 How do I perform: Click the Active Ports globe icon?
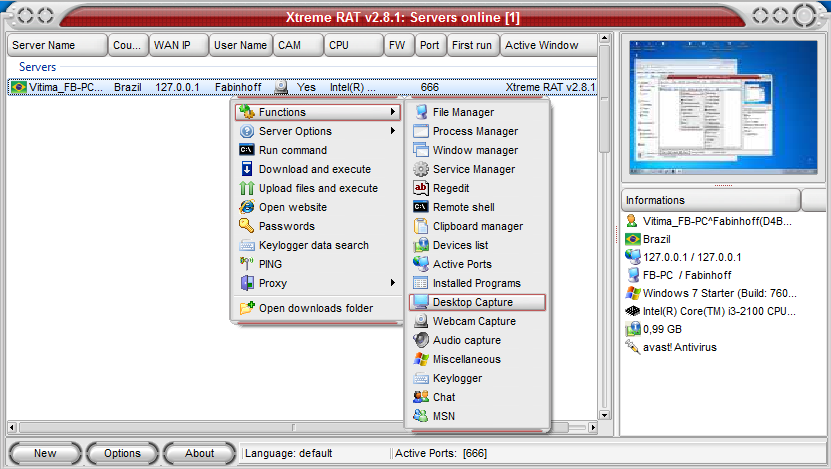coord(421,264)
